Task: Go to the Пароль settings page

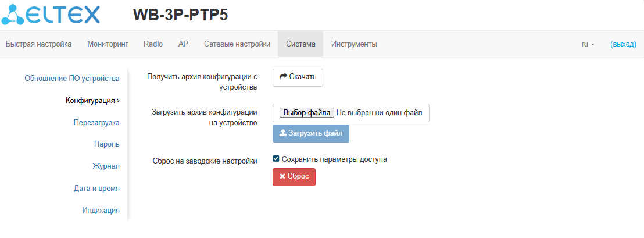Action: [x=107, y=144]
